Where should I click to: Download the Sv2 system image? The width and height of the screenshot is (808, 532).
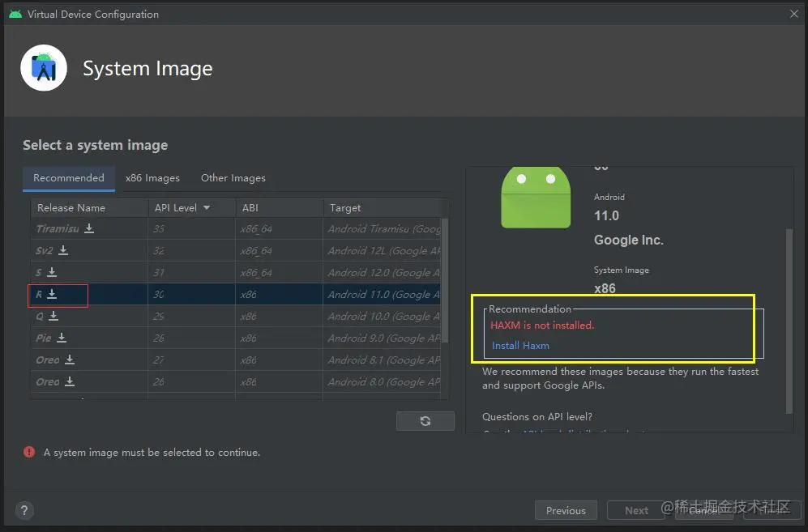point(63,250)
